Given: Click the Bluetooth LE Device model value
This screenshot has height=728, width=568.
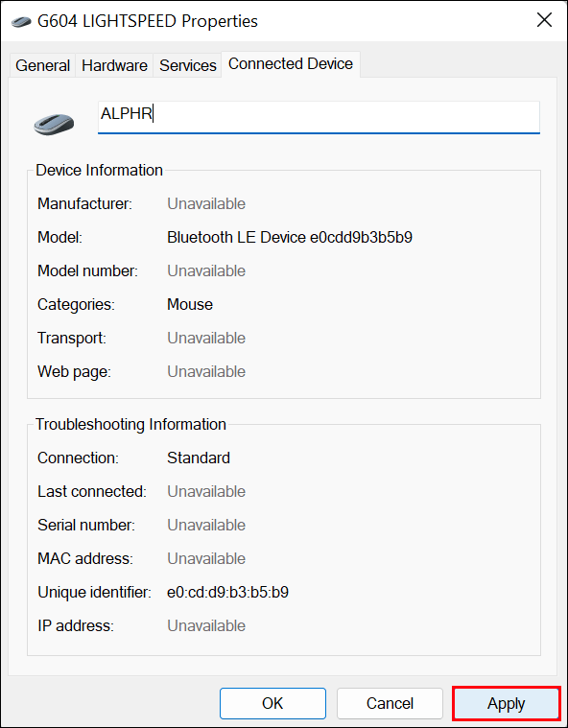Looking at the screenshot, I should pos(290,237).
